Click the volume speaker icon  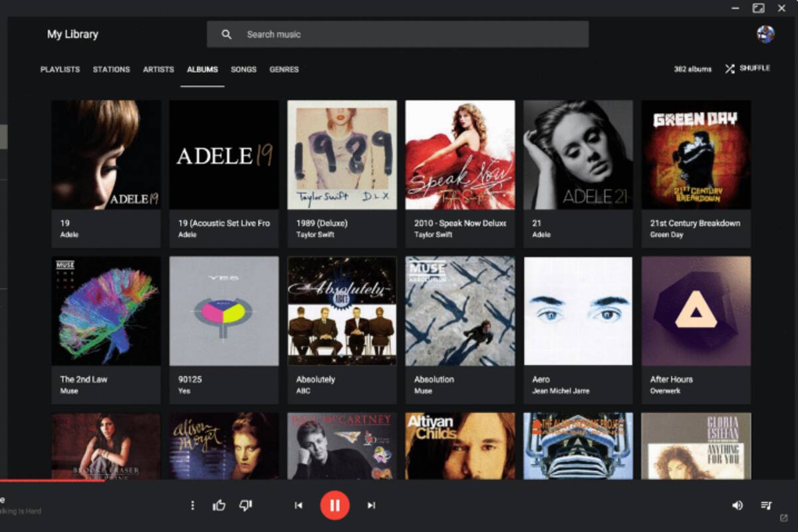[x=737, y=505]
